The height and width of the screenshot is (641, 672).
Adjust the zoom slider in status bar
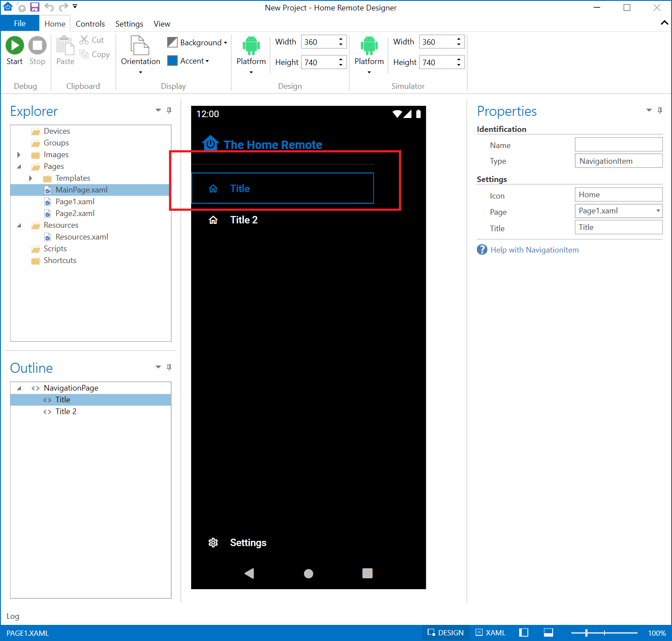coord(586,633)
